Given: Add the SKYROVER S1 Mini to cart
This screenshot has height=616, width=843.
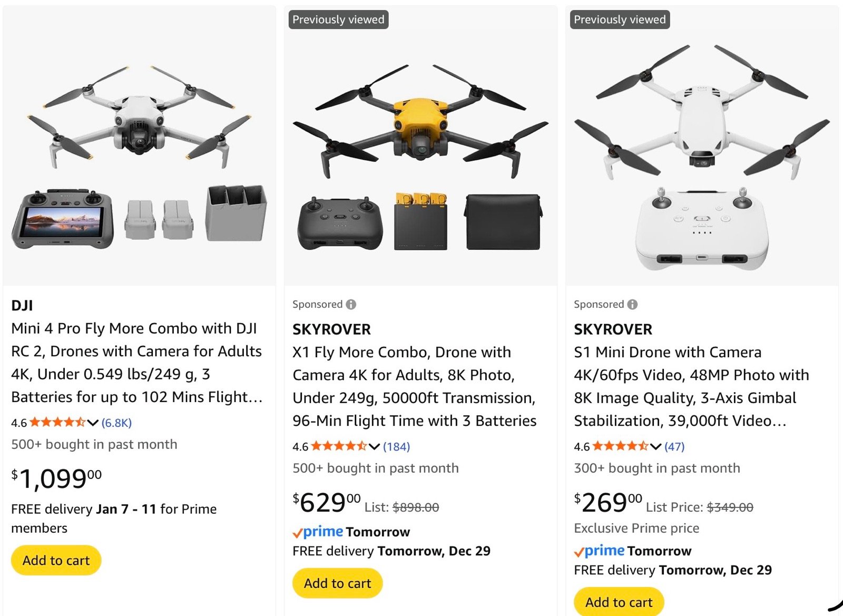Looking at the screenshot, I should pos(619,602).
